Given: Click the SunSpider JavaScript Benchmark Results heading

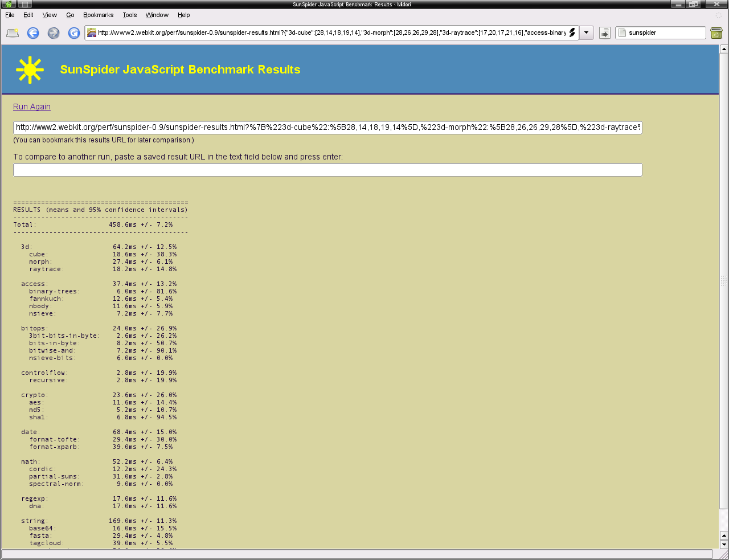Looking at the screenshot, I should click(180, 70).
